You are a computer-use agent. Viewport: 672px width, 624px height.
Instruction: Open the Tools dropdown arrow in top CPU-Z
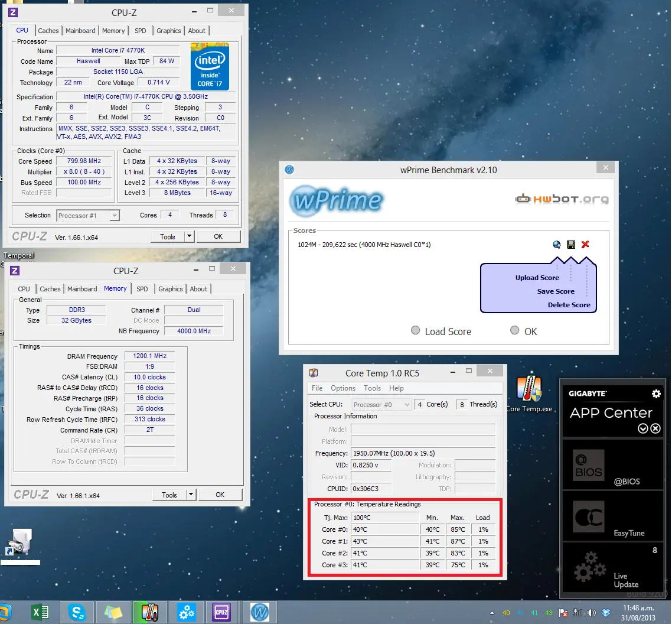189,236
